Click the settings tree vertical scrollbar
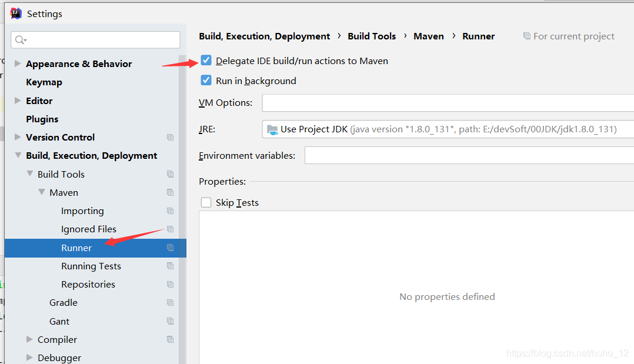This screenshot has width=634, height=364. click(x=182, y=209)
